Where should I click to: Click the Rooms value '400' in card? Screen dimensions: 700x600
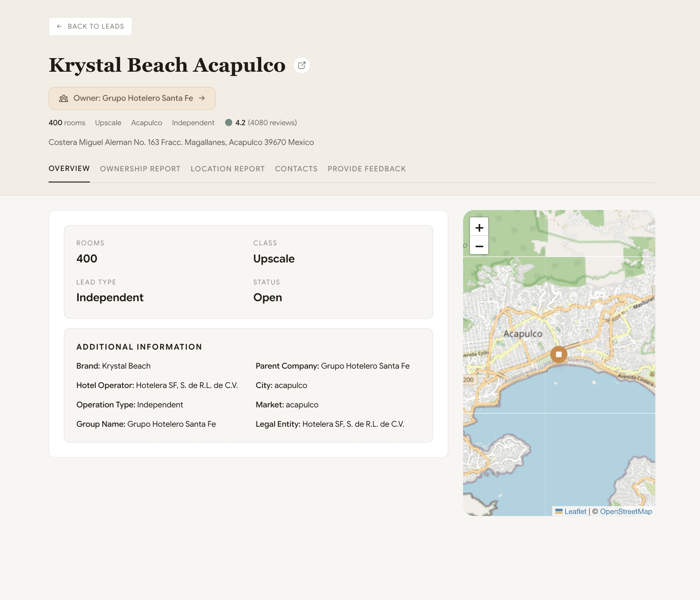[x=87, y=259]
